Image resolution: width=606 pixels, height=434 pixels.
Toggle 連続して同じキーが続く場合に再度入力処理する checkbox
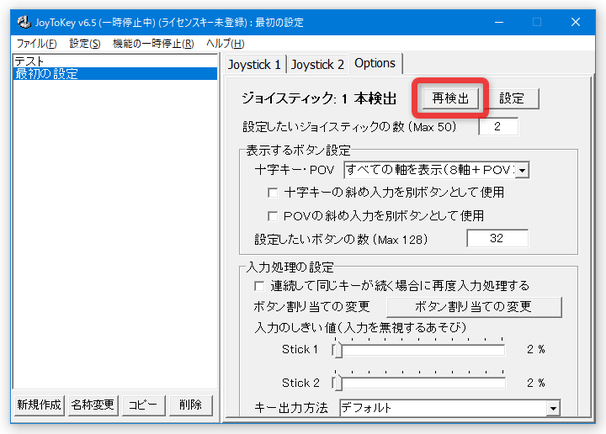tap(259, 286)
